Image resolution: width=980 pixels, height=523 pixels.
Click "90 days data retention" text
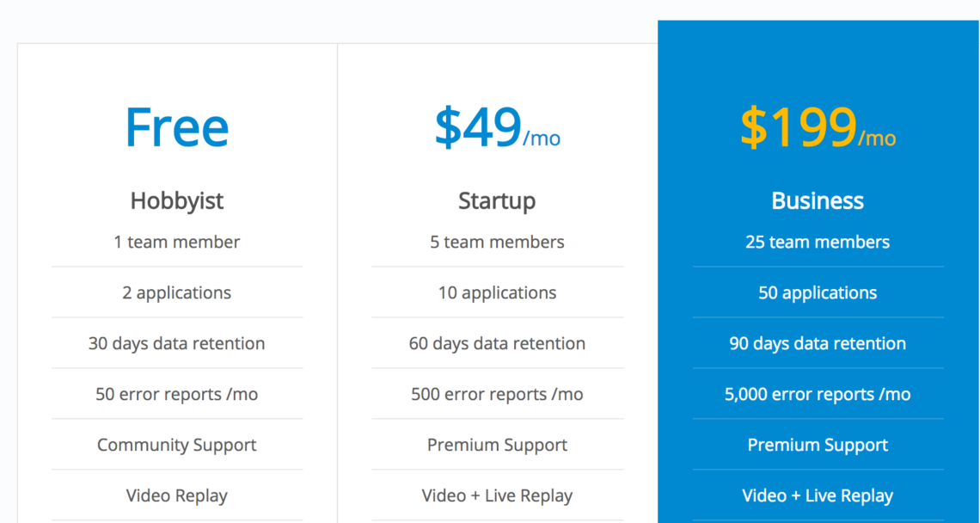pos(818,343)
